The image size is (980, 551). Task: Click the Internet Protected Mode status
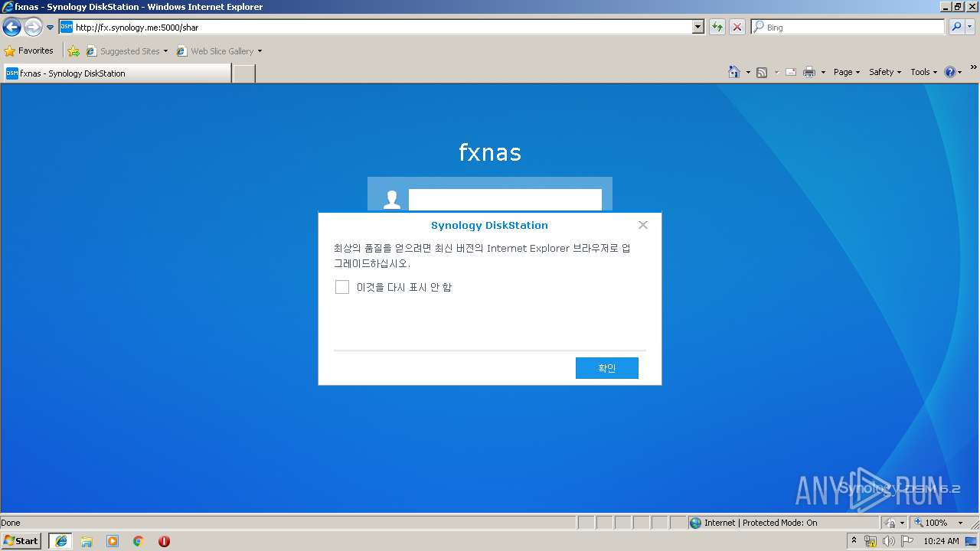point(760,523)
